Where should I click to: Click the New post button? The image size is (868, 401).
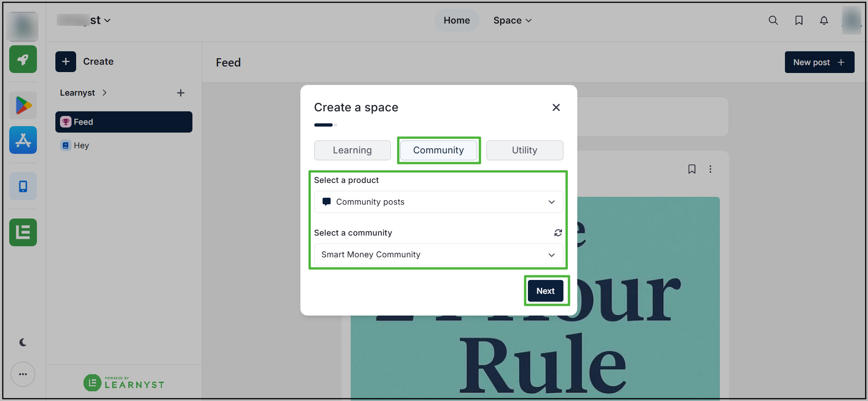click(x=820, y=62)
